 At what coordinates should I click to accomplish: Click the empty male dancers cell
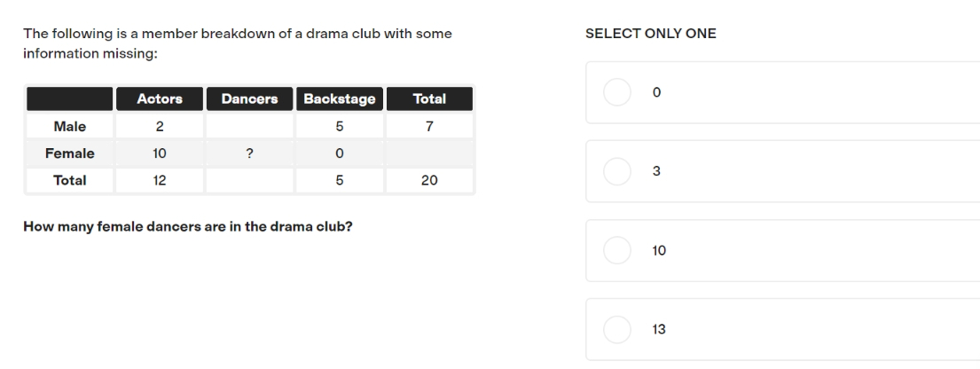point(249,126)
